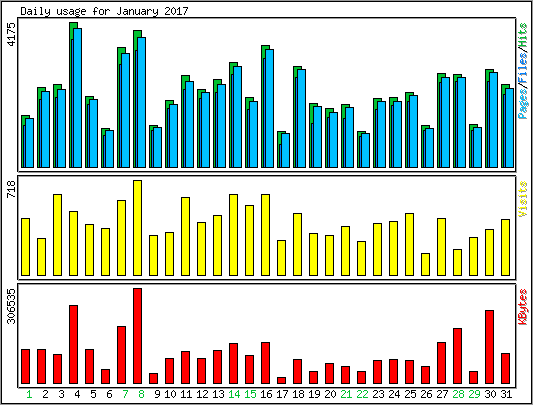
Task: Select day label 9 on the x-axis
Action: click(x=157, y=394)
